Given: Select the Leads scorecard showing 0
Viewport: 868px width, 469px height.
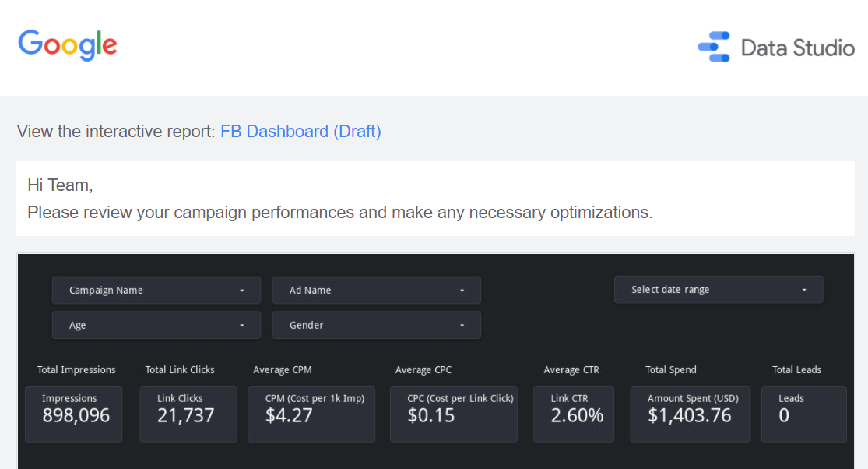Looking at the screenshot, I should 803,414.
